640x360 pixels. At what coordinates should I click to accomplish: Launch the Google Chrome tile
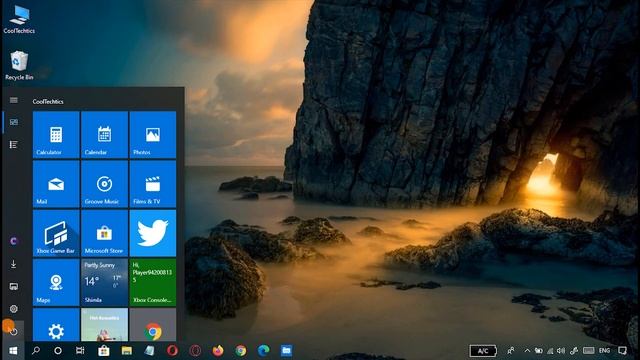(x=153, y=325)
